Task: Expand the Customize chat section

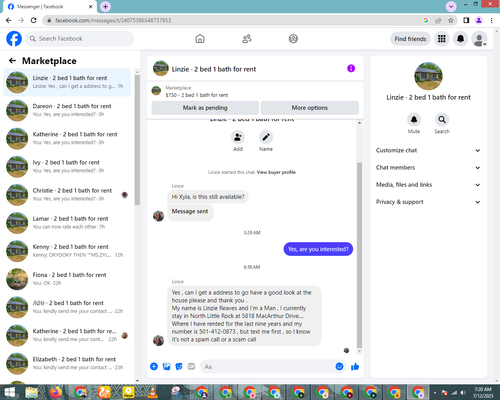Action: 428,150
